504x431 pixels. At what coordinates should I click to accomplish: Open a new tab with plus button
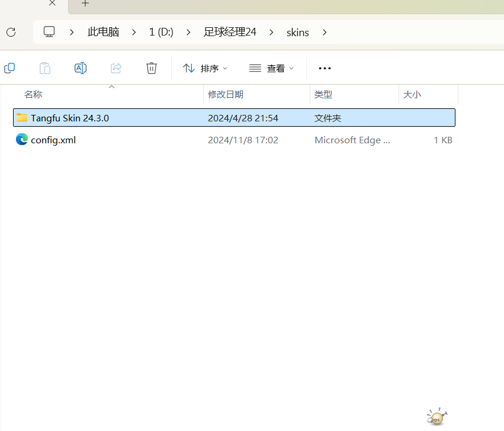click(x=85, y=4)
